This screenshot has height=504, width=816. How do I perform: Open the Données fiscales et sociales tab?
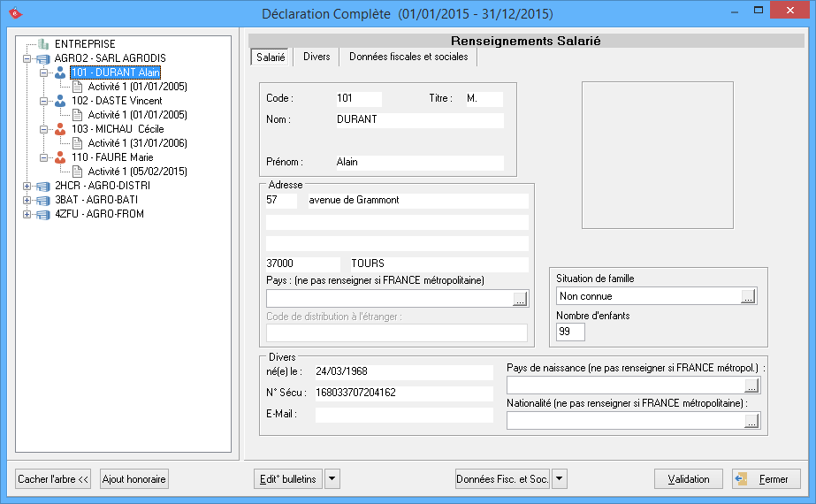click(x=408, y=57)
